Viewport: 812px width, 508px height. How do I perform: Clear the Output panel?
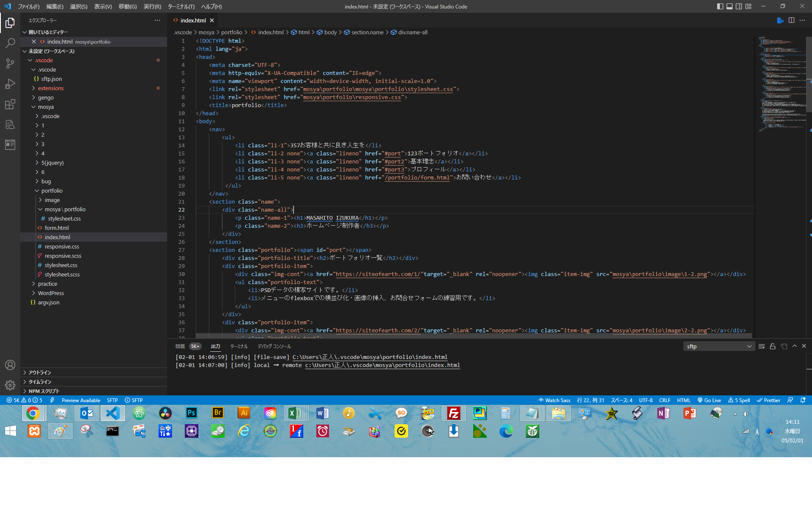[761, 346]
